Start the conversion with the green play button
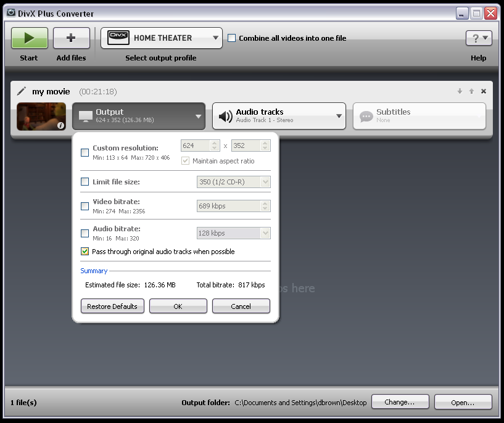 pyautogui.click(x=29, y=38)
